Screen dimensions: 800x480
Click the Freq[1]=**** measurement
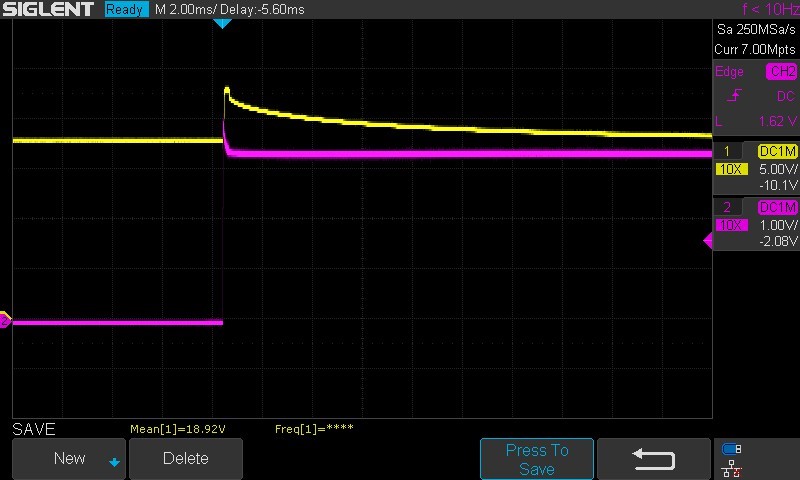tap(314, 429)
